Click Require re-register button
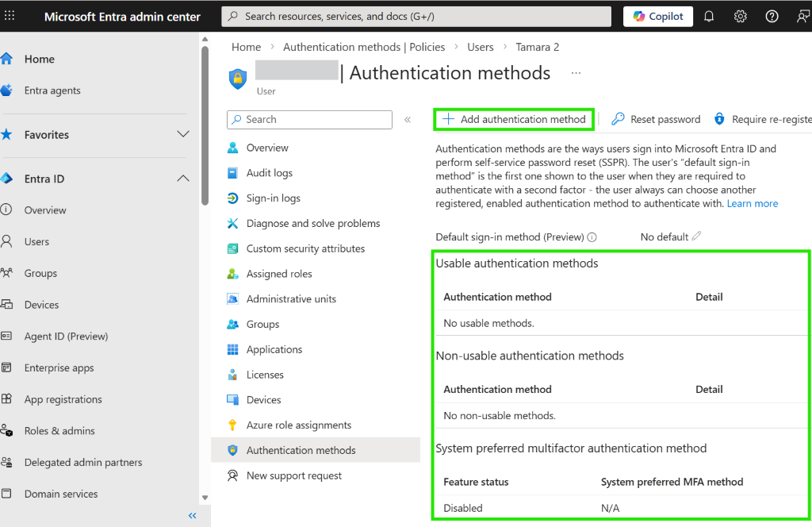This screenshot has width=812, height=527. [x=762, y=120]
